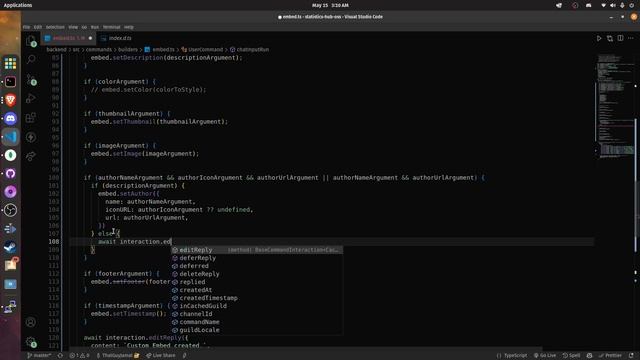
Task: Click the Live Share status bar button
Action: [160, 356]
